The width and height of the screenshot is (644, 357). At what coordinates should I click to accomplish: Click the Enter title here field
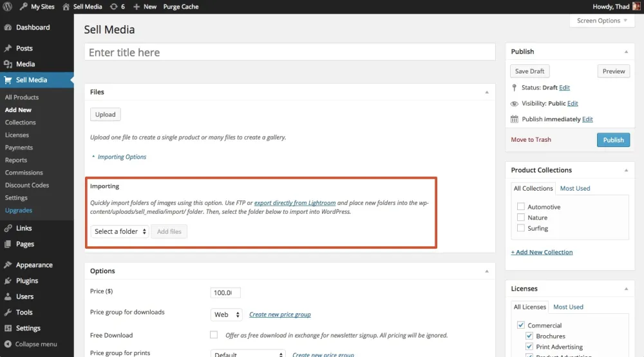(x=290, y=52)
